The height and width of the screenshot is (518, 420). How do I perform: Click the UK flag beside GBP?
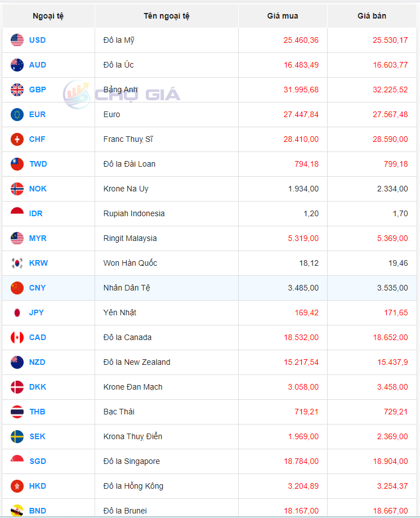point(17,90)
